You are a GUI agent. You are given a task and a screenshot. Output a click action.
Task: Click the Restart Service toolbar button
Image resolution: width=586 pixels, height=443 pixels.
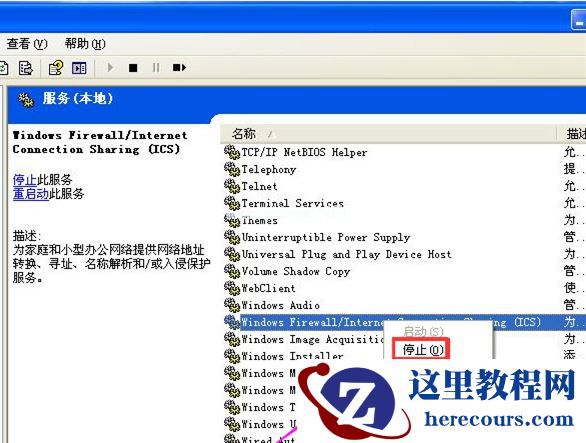[179, 68]
